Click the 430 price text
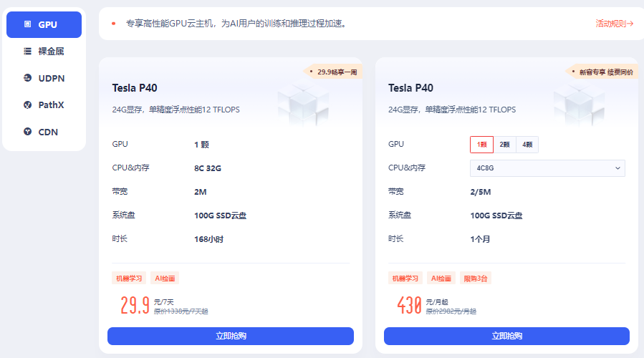 (409, 306)
